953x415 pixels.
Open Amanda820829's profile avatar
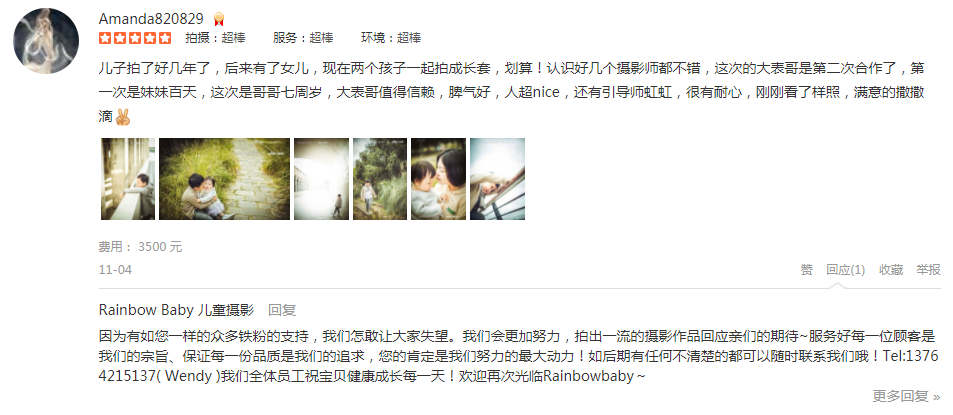[x=46, y=41]
